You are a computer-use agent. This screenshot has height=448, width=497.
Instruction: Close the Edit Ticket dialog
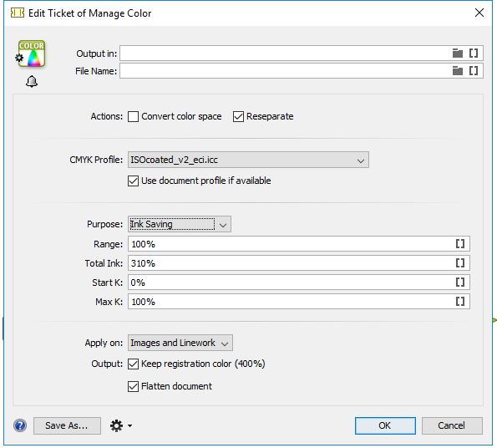coord(479,13)
